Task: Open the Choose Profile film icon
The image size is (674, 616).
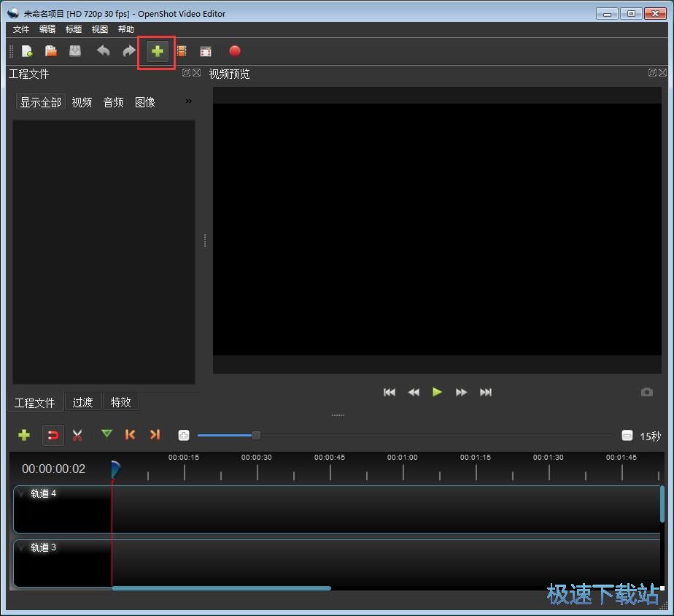Action: click(182, 51)
